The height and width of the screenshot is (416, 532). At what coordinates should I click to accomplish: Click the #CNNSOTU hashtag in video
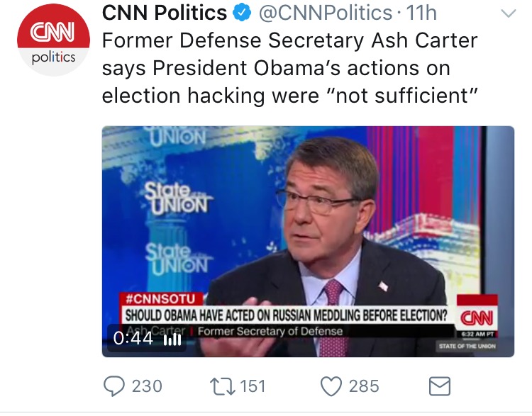click(160, 299)
